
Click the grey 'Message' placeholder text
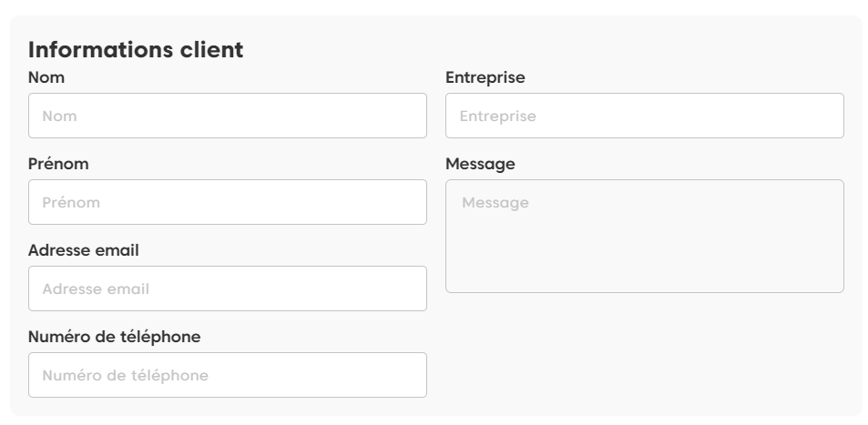click(x=495, y=203)
